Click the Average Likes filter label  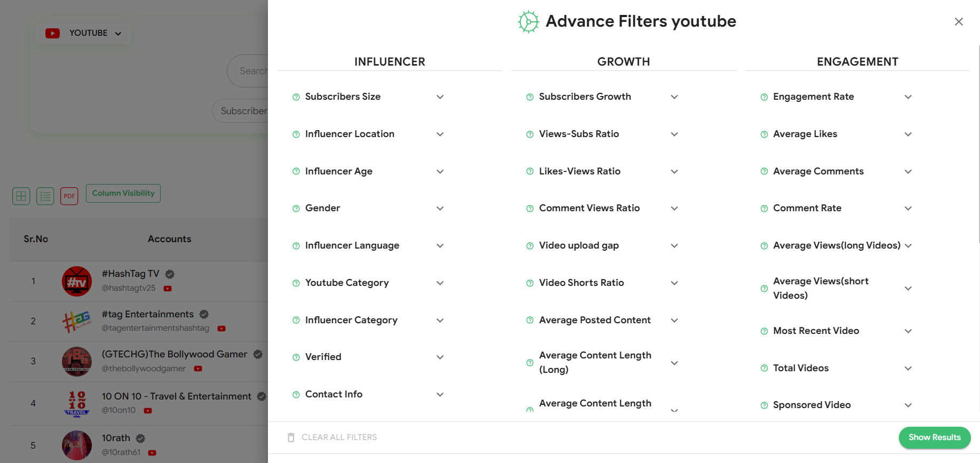(x=805, y=134)
